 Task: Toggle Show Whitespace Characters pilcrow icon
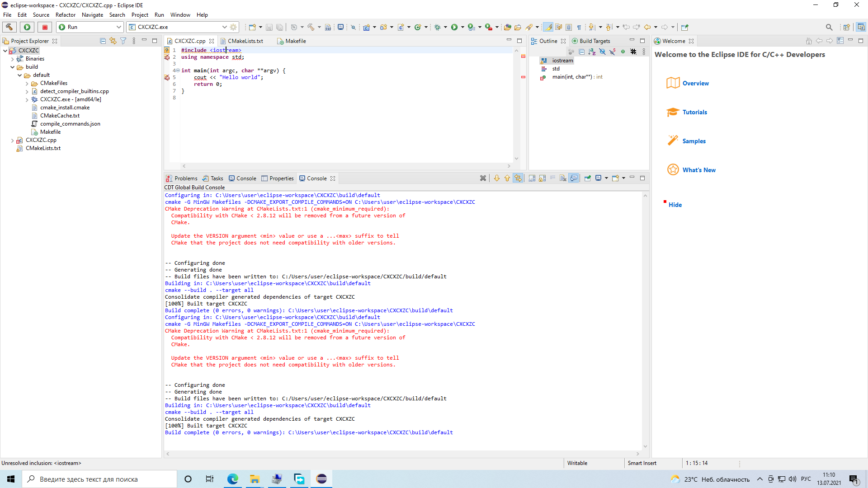click(579, 27)
